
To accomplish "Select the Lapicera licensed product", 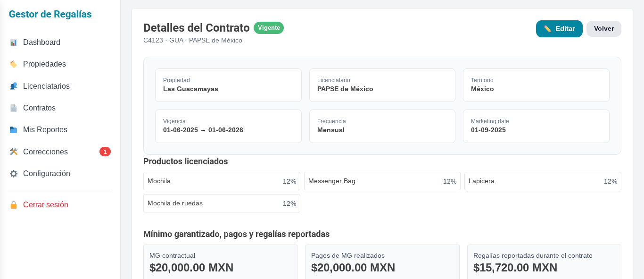I will 543,181.
